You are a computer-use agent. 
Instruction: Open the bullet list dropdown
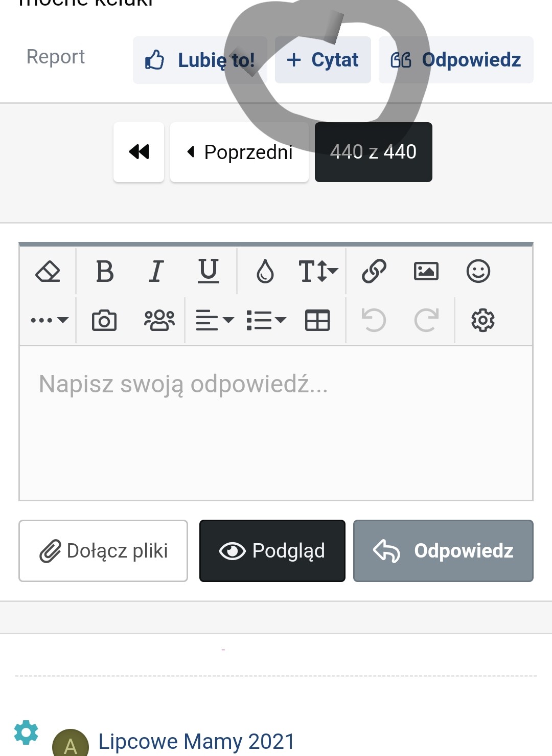point(266,321)
